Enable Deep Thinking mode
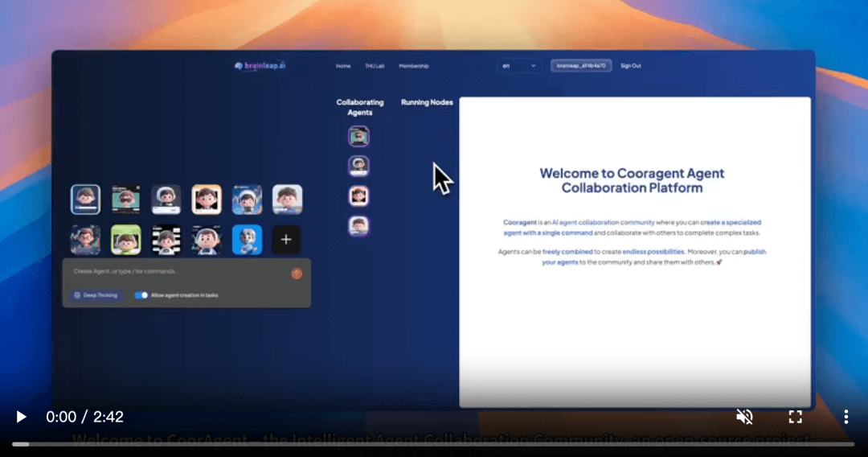This screenshot has height=457, width=868. click(96, 295)
